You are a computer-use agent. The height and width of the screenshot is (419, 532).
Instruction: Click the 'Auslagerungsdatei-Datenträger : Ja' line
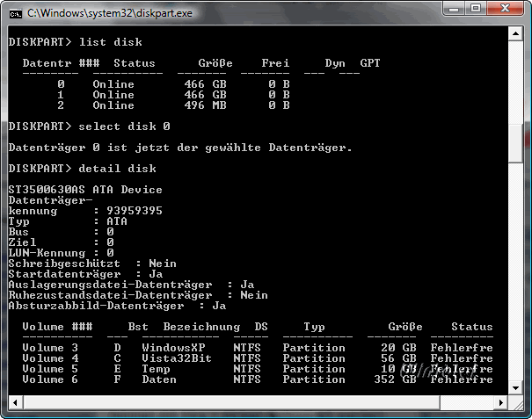[131, 285]
